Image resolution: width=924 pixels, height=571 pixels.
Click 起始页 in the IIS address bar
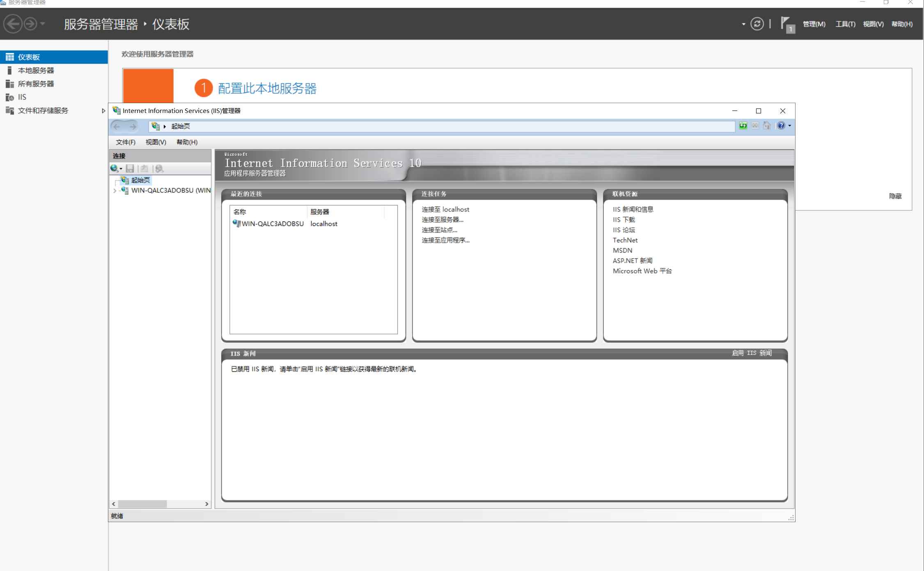pyautogui.click(x=181, y=126)
